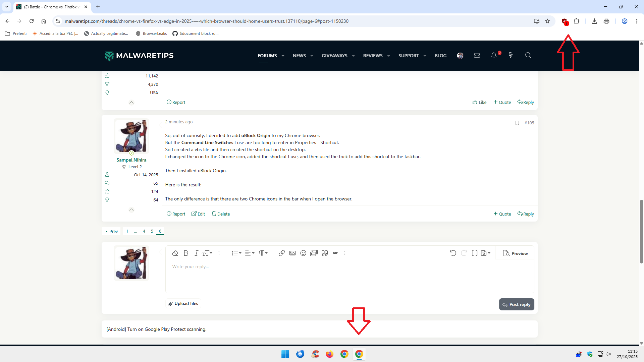Insert a quote block in the editor
Viewport: 644px width, 362px height.
(x=325, y=253)
